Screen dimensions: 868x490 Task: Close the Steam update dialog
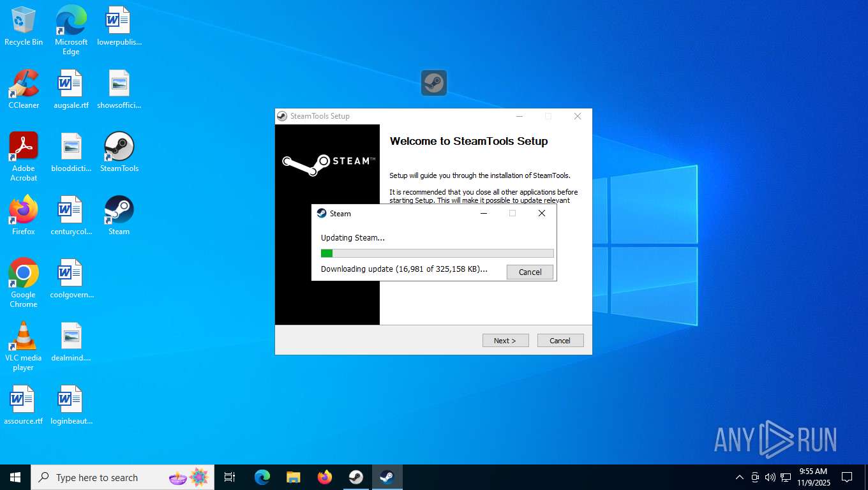[x=542, y=214]
